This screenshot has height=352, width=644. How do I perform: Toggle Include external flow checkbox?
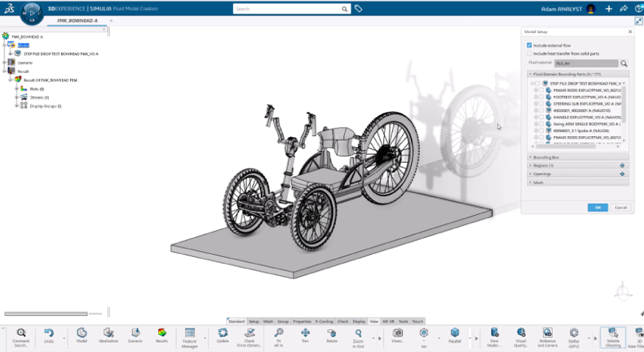tap(529, 45)
